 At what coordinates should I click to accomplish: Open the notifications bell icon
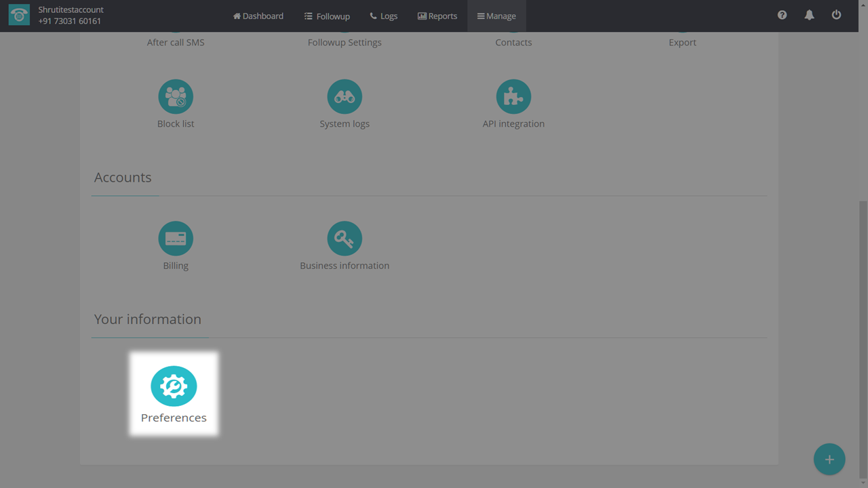tap(809, 15)
